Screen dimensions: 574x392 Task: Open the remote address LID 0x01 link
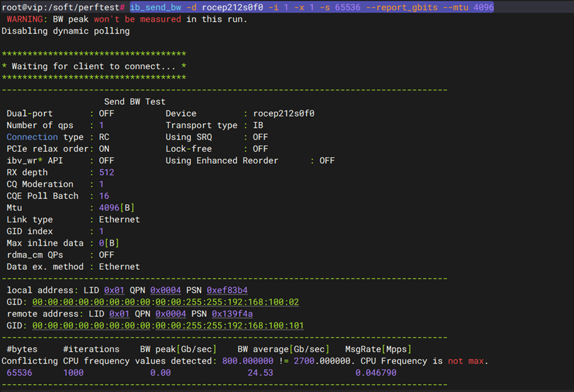(119, 314)
